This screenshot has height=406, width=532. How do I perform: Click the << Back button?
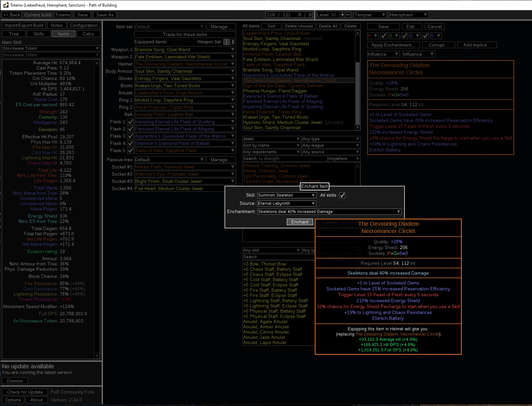[x=12, y=15]
